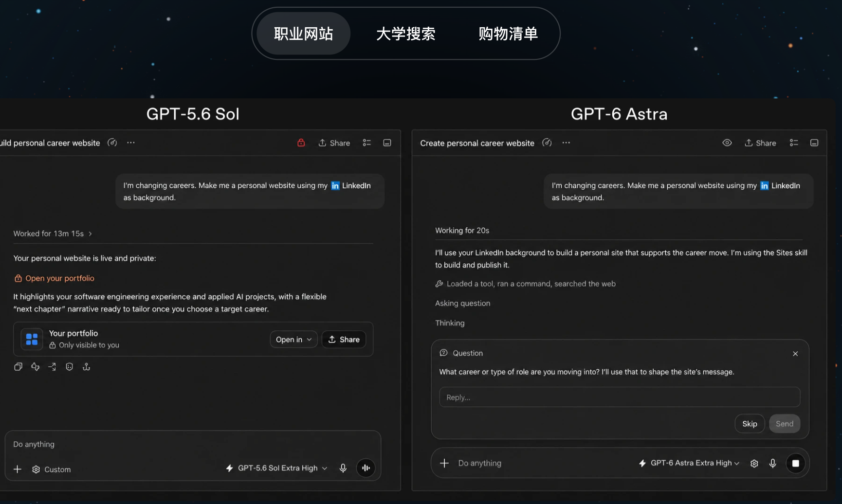The width and height of the screenshot is (842, 504).
Task: Focus the Do anything input in GPT-5.6 Sol
Action: [193, 444]
